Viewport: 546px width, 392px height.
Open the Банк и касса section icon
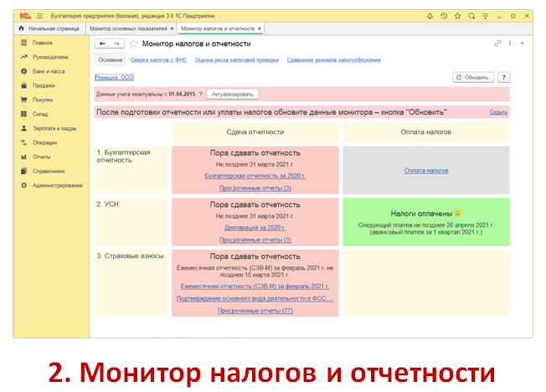click(x=23, y=71)
